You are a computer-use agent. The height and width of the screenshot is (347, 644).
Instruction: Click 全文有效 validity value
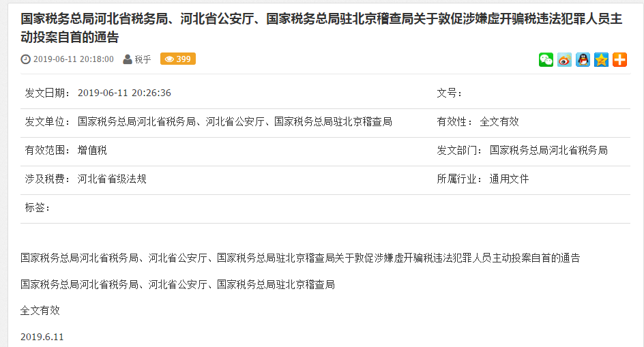(499, 121)
